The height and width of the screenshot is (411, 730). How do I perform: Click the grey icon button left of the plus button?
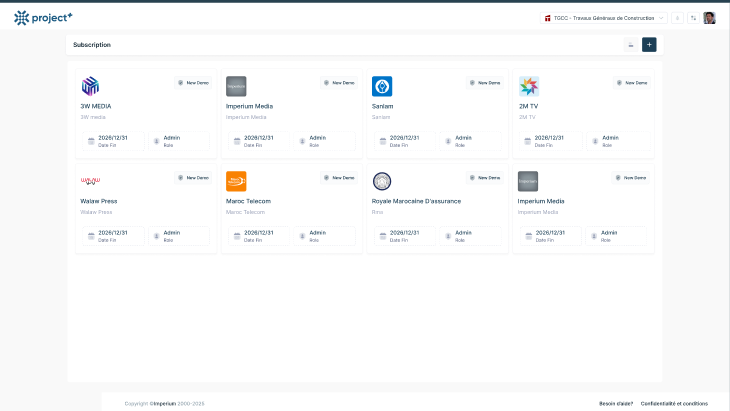click(631, 45)
